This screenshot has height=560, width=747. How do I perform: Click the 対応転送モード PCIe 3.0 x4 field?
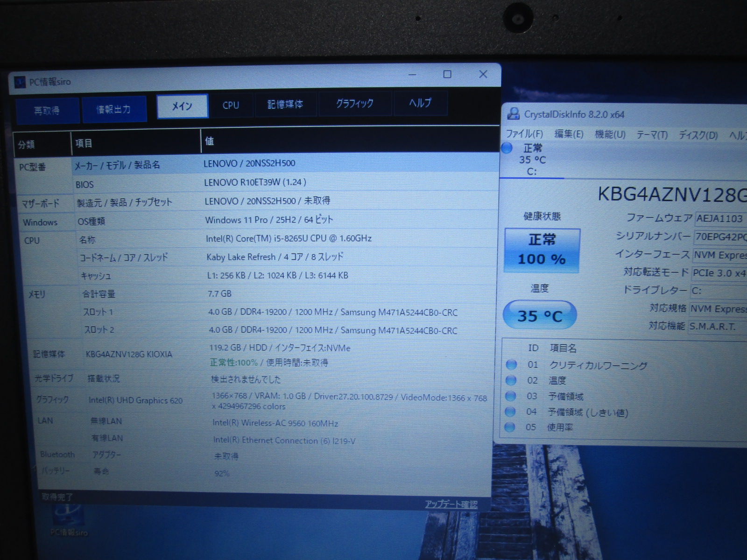[x=719, y=273]
